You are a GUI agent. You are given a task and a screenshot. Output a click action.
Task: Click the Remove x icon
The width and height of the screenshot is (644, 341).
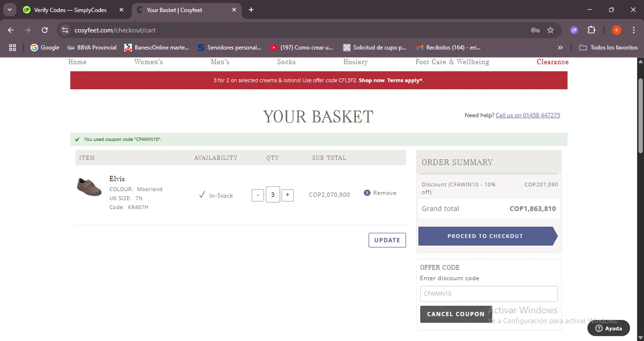click(367, 193)
